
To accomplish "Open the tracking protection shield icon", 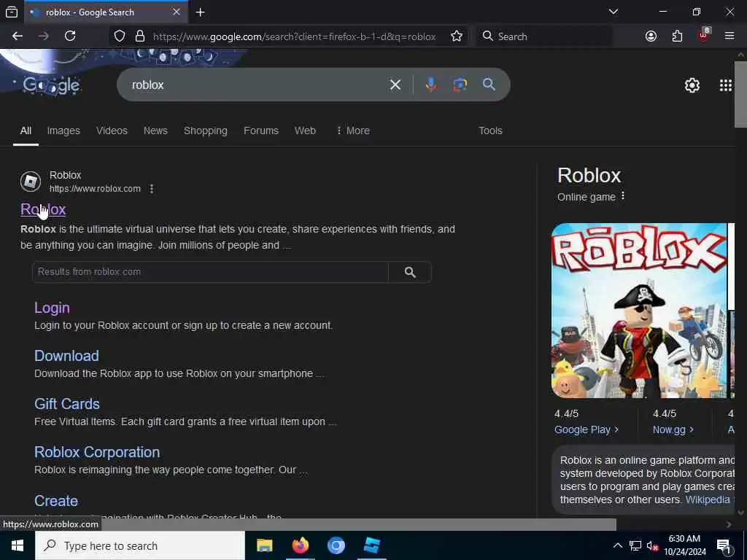I will coord(120,36).
